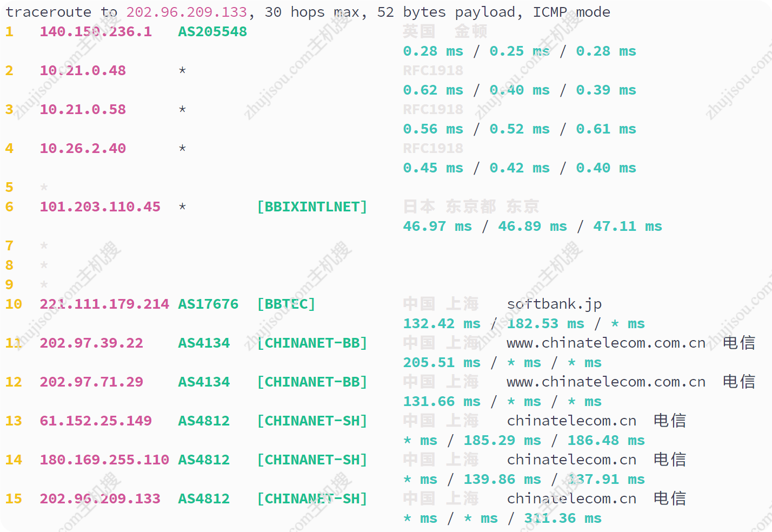The width and height of the screenshot is (772, 532).
Task: Click hop 6 IP address 101.203.110.45
Action: click(100, 207)
